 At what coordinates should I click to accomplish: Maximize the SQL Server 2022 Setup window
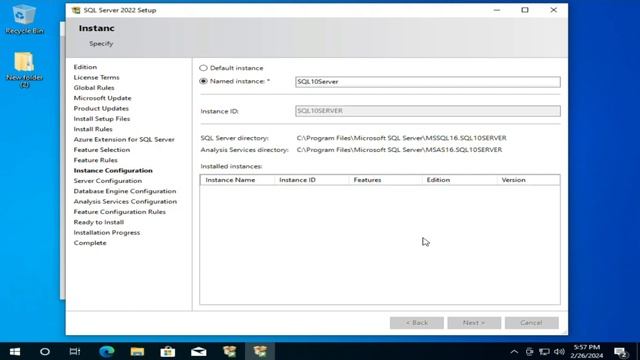click(525, 10)
